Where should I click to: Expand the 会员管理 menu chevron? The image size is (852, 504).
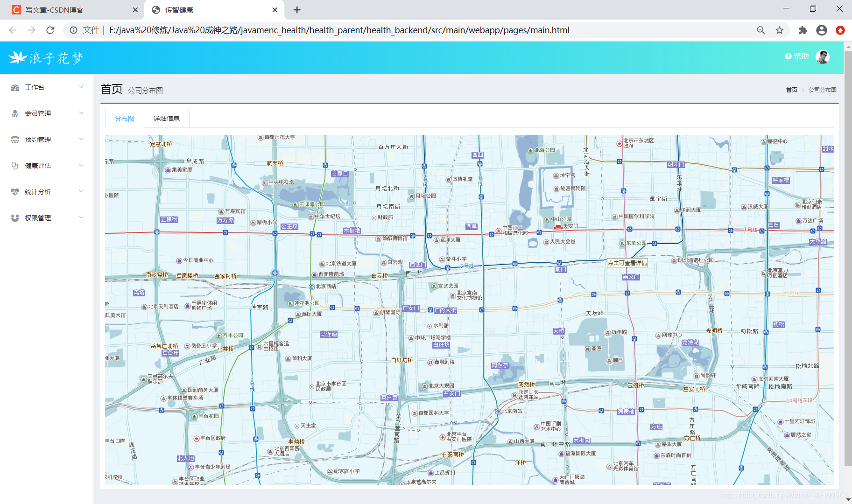(x=81, y=113)
